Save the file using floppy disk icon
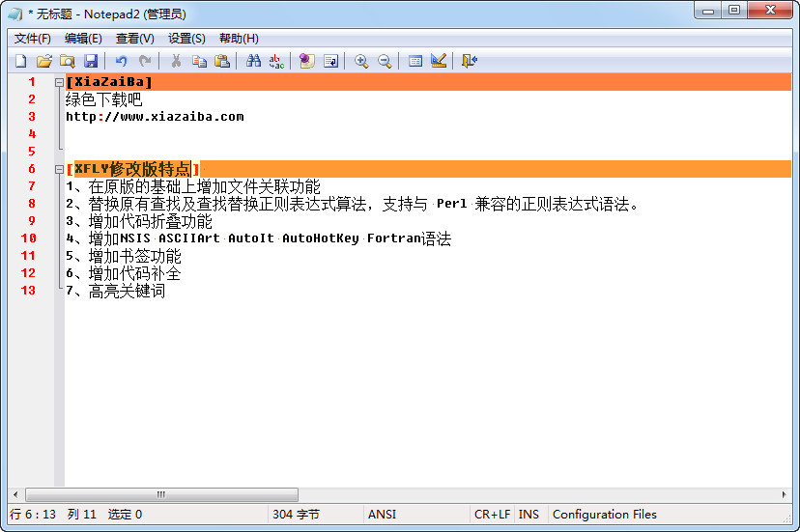Screen dimensions: 800x532 90,61
